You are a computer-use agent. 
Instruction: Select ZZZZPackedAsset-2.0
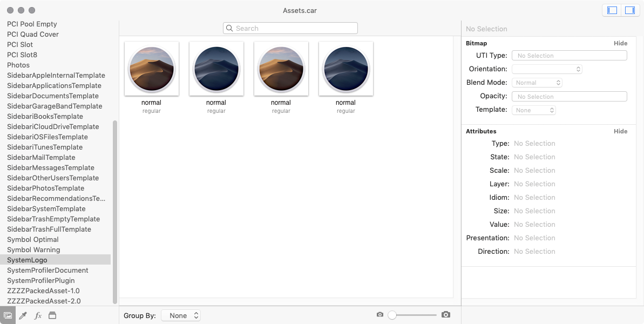tap(44, 301)
